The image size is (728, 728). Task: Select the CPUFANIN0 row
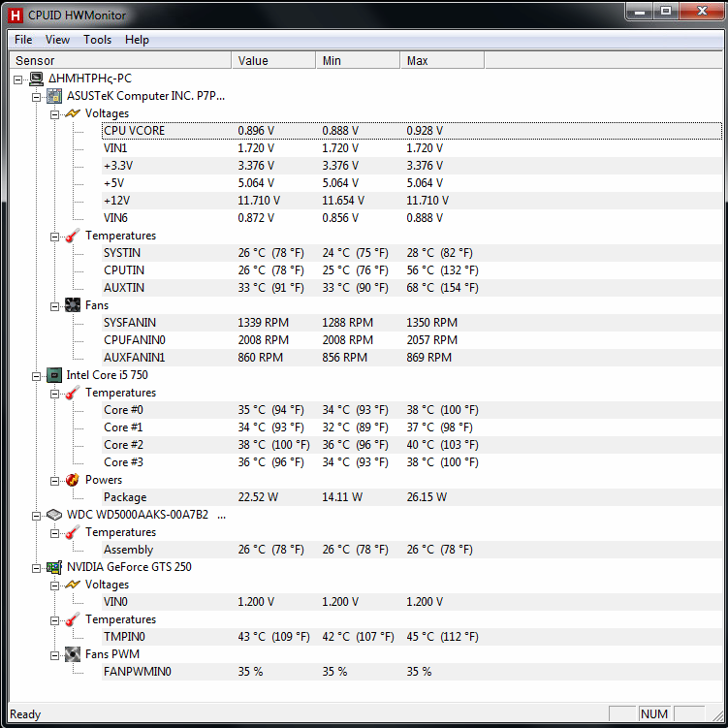point(412,340)
